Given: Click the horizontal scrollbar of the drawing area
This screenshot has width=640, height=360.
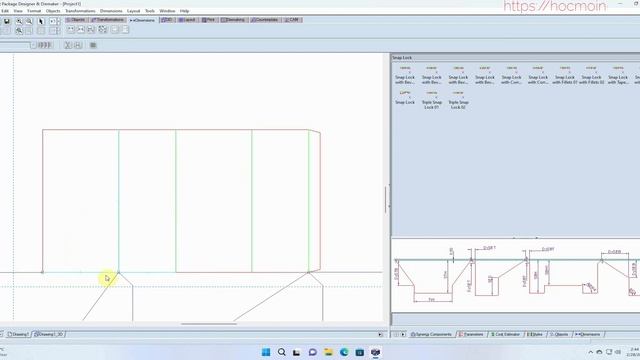Looking at the screenshot, I should [x=209, y=324].
